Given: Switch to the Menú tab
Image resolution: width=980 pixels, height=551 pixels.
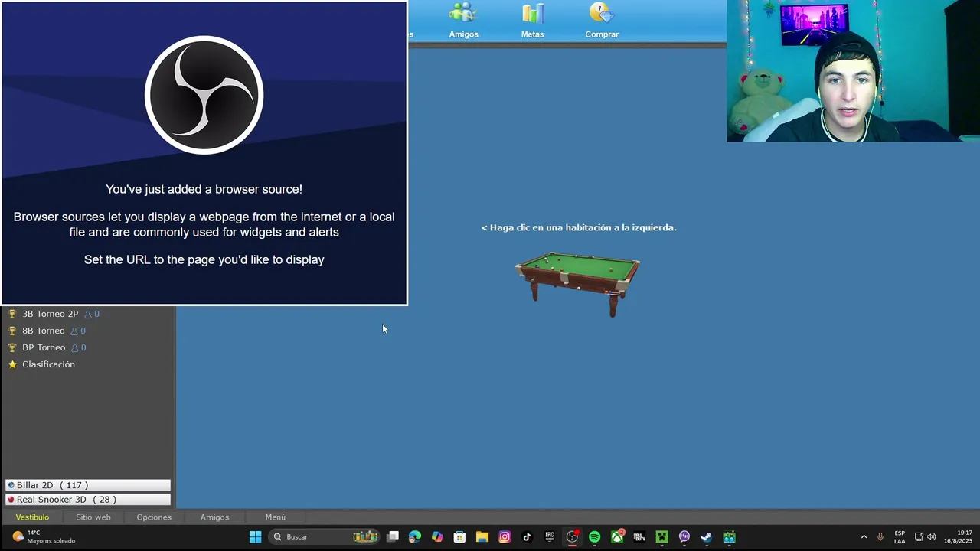Looking at the screenshot, I should [276, 517].
